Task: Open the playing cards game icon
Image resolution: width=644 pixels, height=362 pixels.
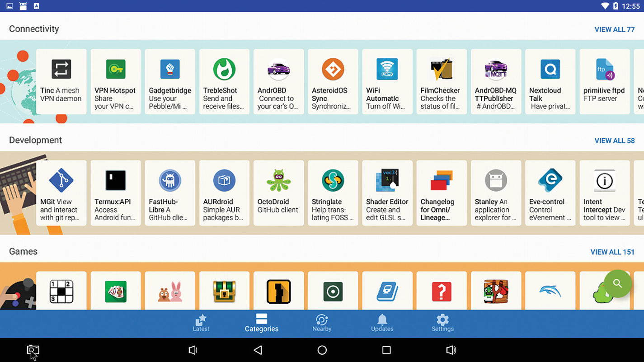Action: [x=116, y=291]
